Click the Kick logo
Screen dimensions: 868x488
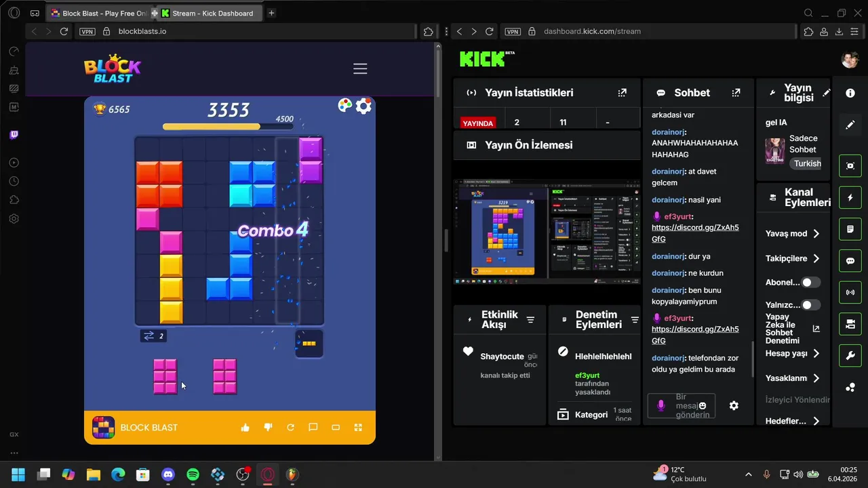(x=487, y=59)
